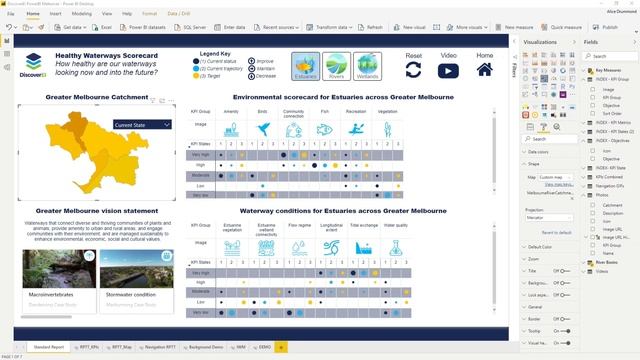Image resolution: width=640 pixels, height=360 pixels.
Task: Click the Amenity KPI image icon
Action: [231, 130]
